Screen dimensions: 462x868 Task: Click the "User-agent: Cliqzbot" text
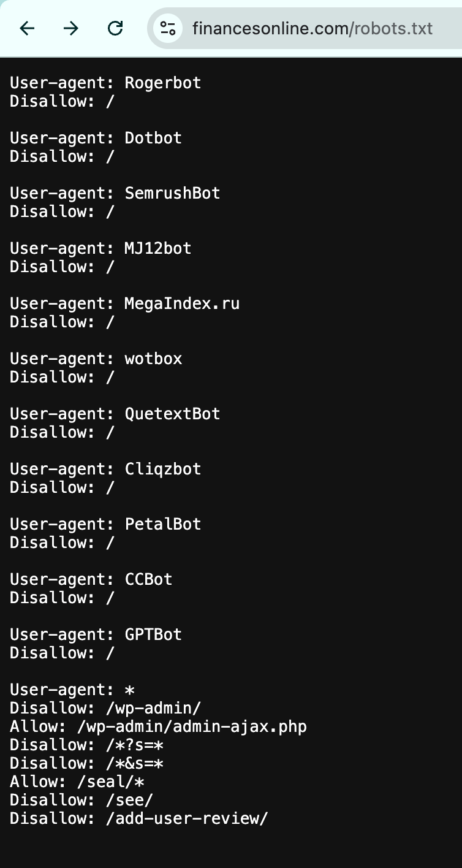click(105, 469)
